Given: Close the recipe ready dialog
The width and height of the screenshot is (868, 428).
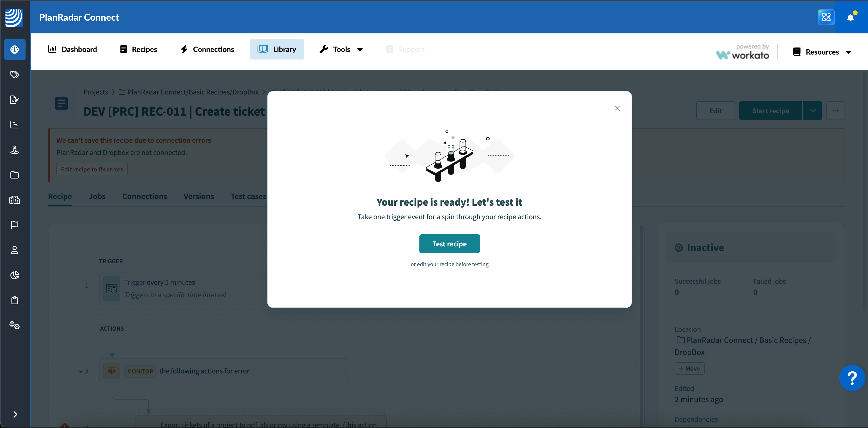Looking at the screenshot, I should [x=617, y=108].
